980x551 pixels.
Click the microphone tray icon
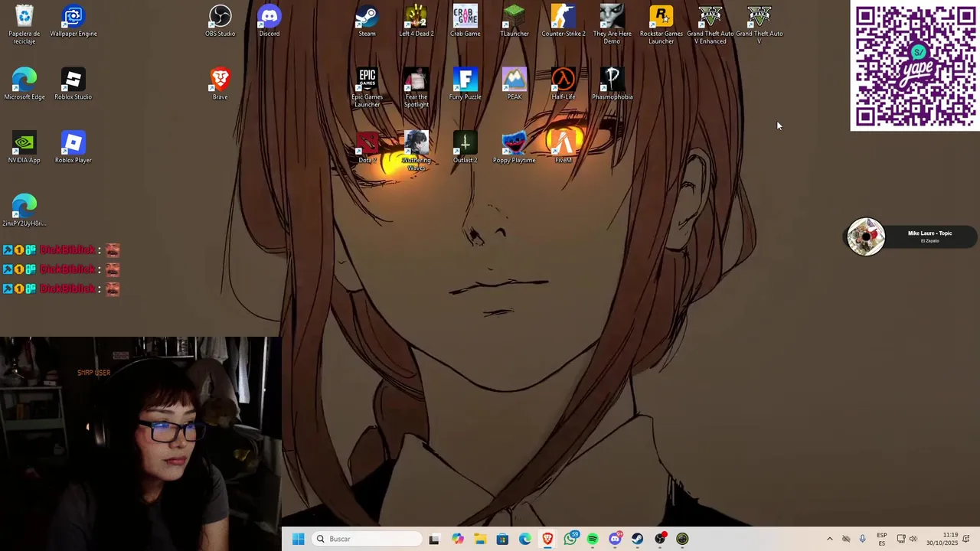click(862, 539)
